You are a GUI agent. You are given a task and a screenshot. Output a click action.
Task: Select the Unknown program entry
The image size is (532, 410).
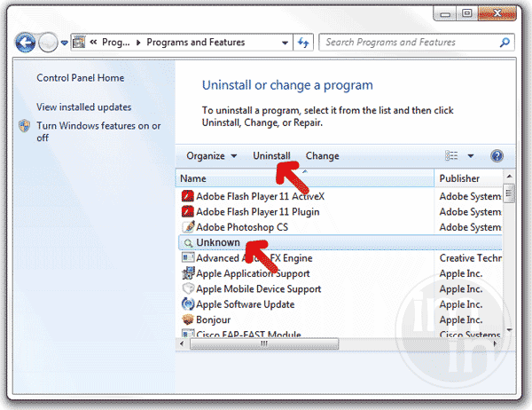click(340, 242)
